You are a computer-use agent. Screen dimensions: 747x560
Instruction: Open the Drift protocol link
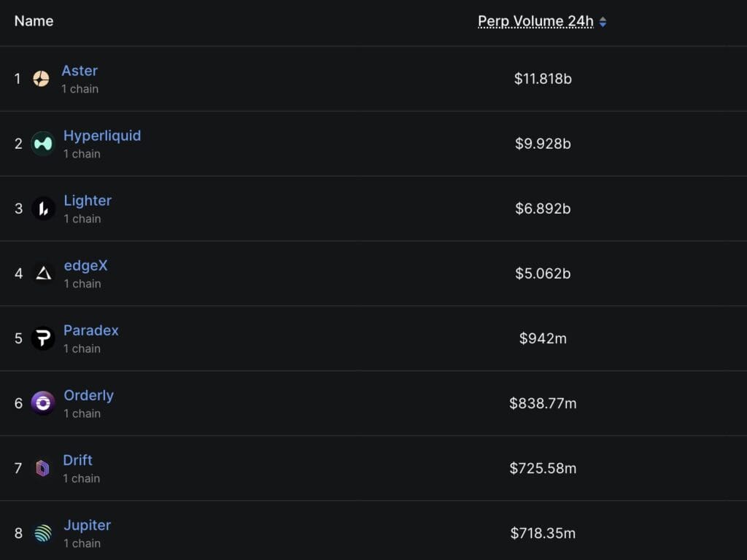tap(77, 460)
